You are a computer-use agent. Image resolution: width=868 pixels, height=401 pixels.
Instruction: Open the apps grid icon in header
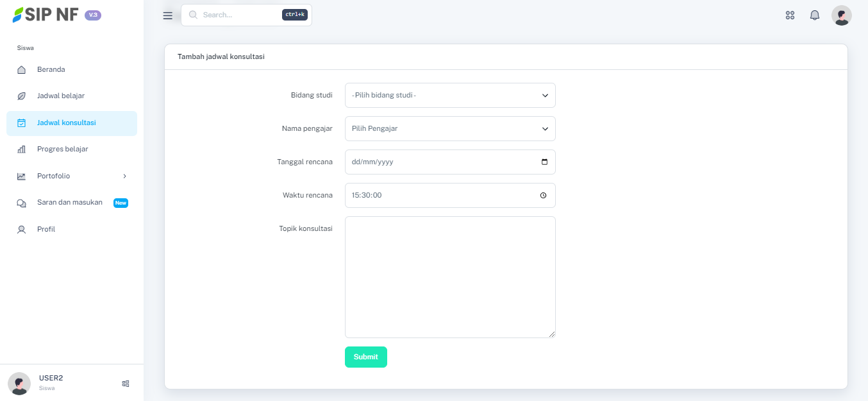[790, 15]
